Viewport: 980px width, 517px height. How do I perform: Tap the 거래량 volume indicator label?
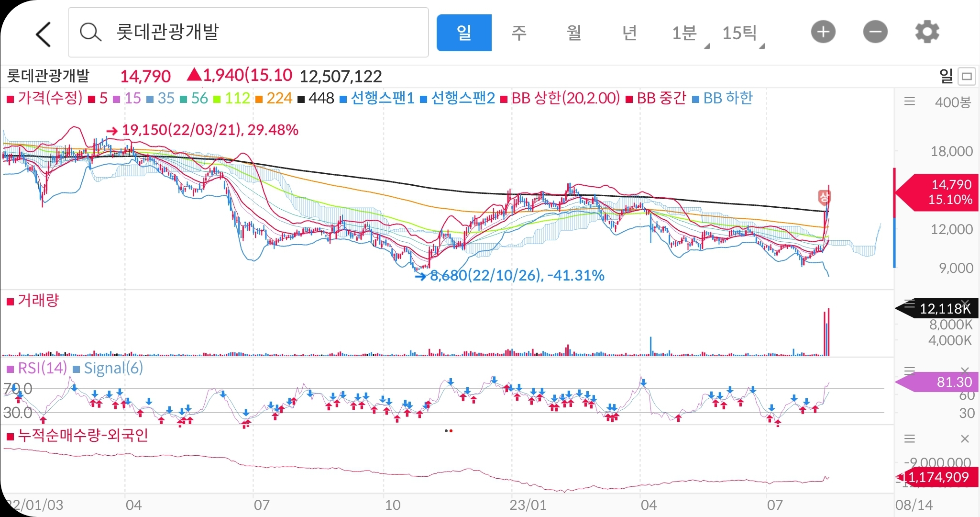pos(33,301)
